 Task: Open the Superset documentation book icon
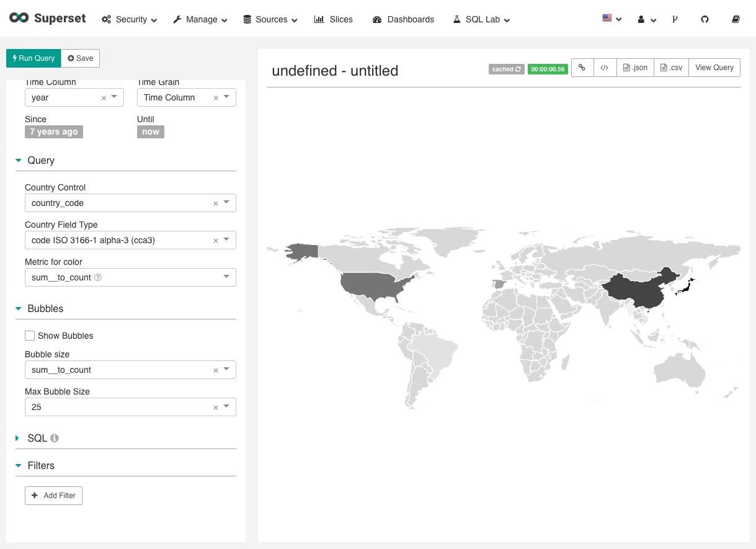[x=736, y=19]
